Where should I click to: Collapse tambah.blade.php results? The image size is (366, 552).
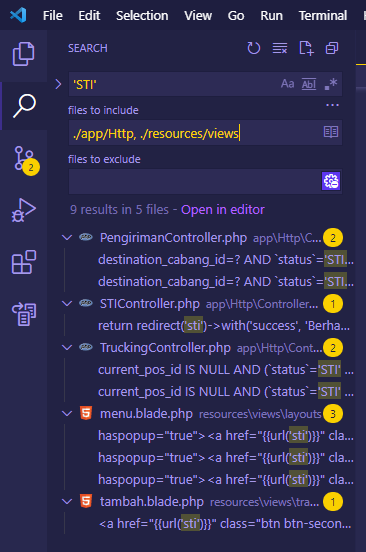[67, 501]
